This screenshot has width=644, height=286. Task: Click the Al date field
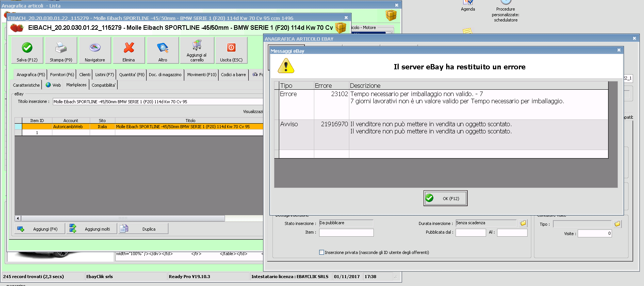tap(512, 232)
